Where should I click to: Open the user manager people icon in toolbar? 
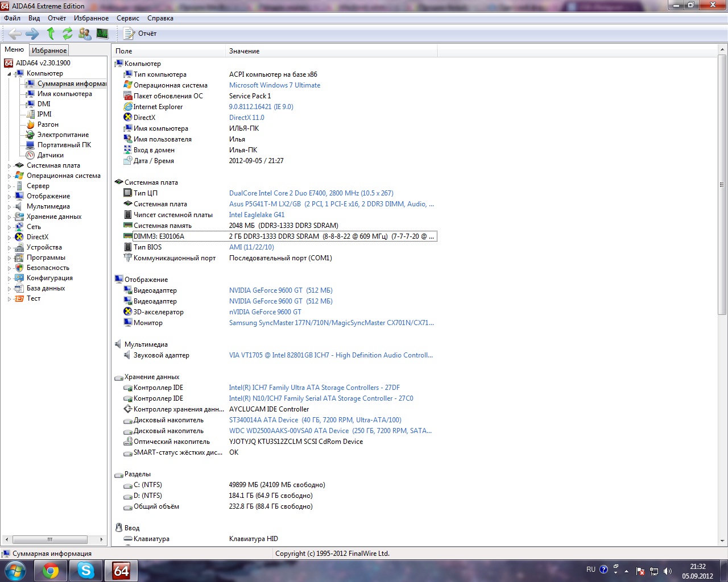[85, 34]
